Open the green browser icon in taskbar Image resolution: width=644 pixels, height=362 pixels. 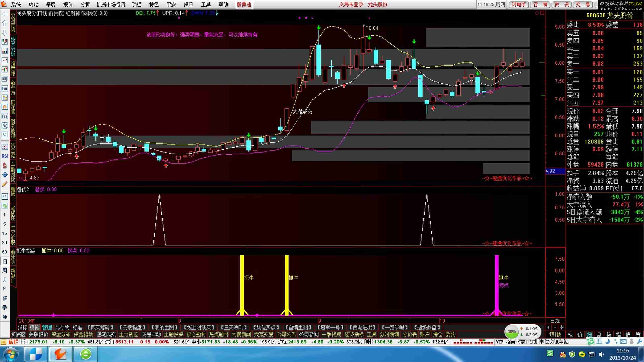[x=86, y=354]
